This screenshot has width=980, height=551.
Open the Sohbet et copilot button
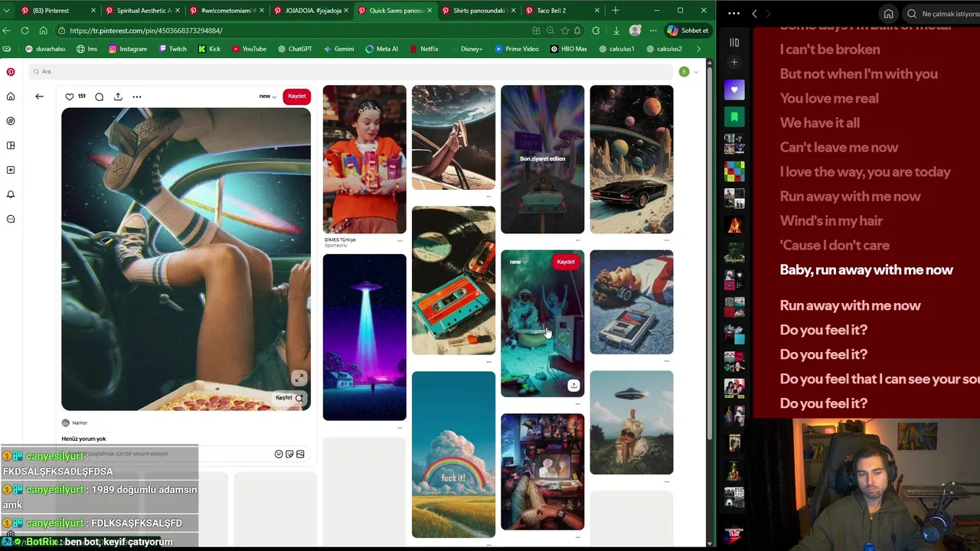click(x=688, y=31)
